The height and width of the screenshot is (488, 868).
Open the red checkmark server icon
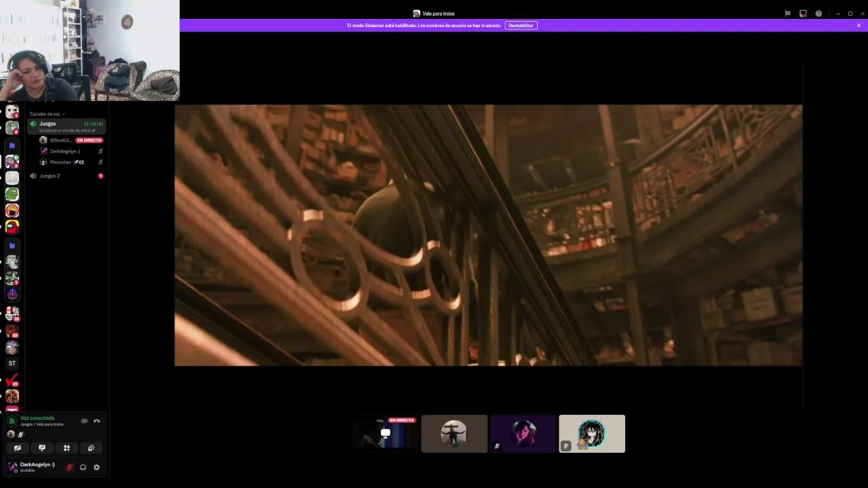pyautogui.click(x=12, y=380)
